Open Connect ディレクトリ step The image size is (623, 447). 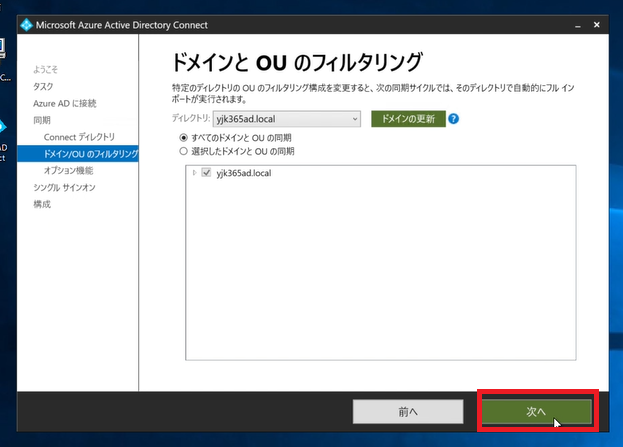click(79, 137)
